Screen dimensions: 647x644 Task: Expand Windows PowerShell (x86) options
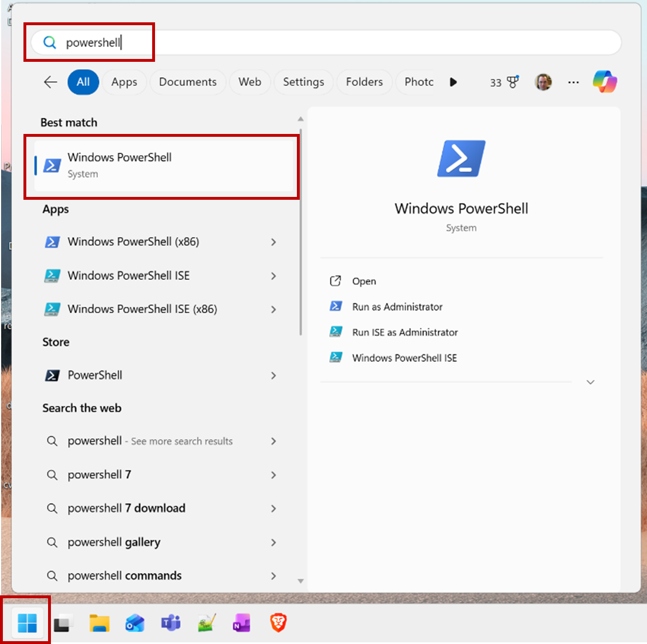[x=273, y=242]
